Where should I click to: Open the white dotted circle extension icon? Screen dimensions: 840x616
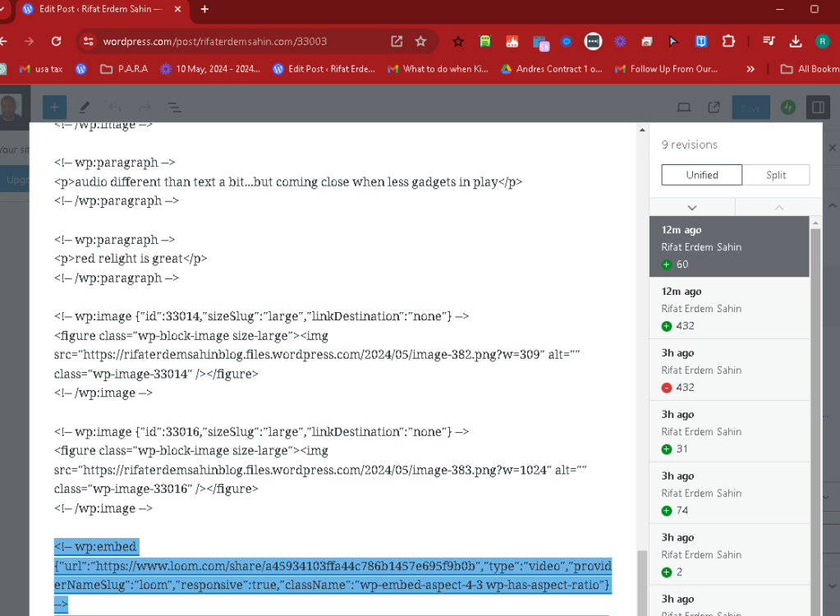(593, 41)
